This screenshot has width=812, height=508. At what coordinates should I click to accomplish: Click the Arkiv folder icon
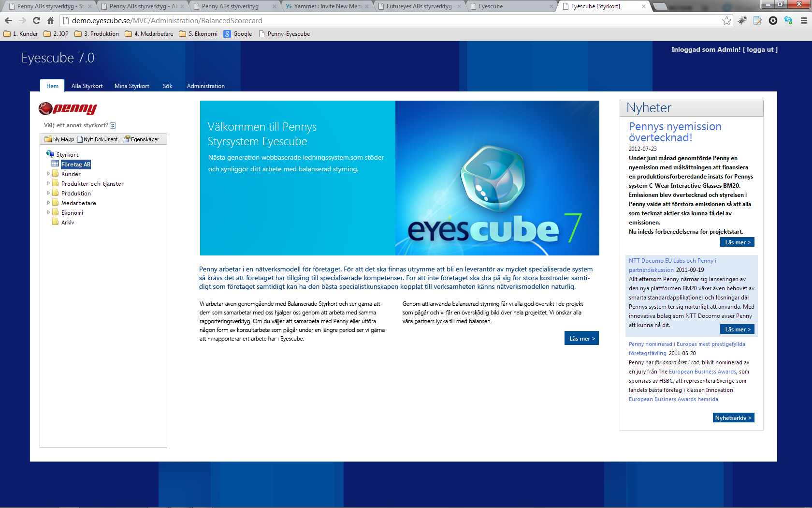point(55,222)
